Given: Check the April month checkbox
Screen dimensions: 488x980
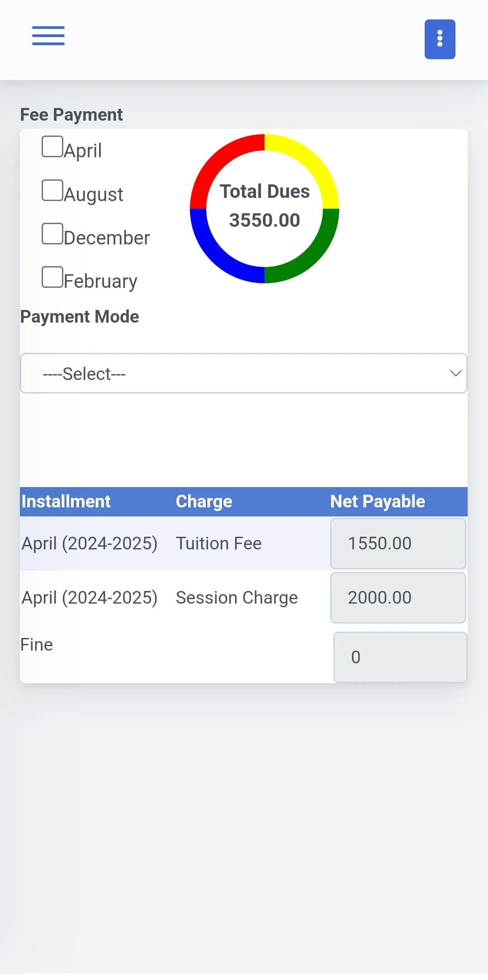Looking at the screenshot, I should click(x=52, y=147).
